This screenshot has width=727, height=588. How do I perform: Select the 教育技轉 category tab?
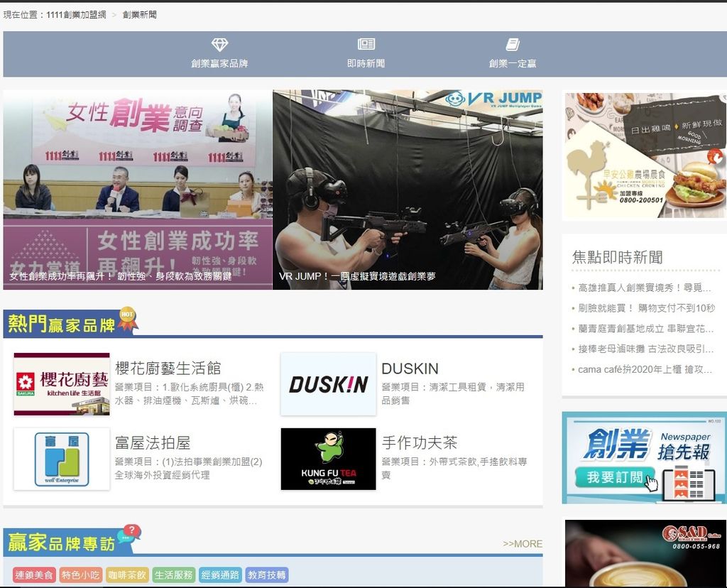pyautogui.click(x=267, y=575)
